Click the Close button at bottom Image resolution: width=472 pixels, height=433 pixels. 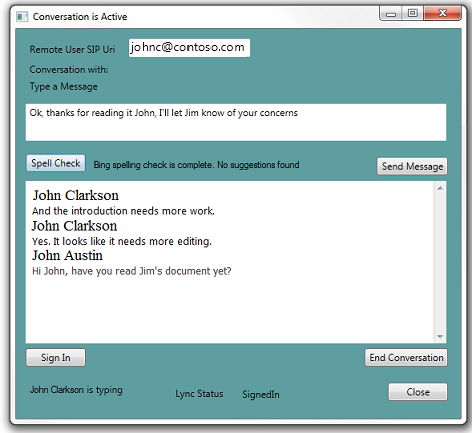(x=418, y=392)
